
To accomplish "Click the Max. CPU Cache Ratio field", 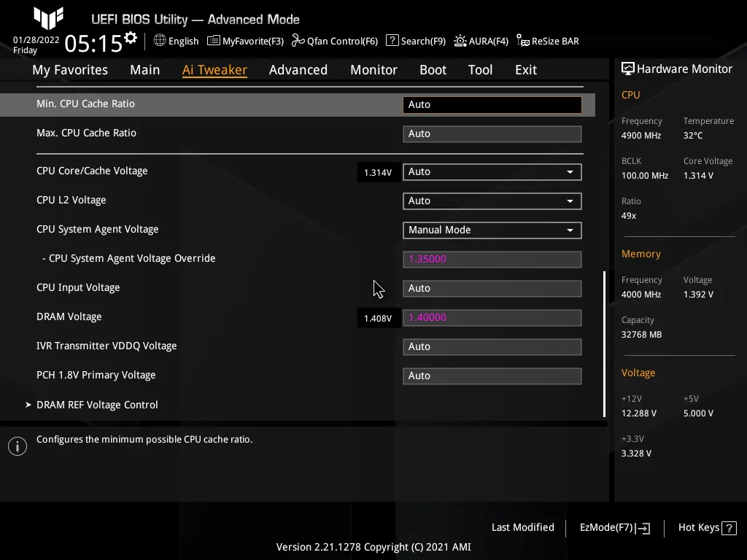I will 492,134.
